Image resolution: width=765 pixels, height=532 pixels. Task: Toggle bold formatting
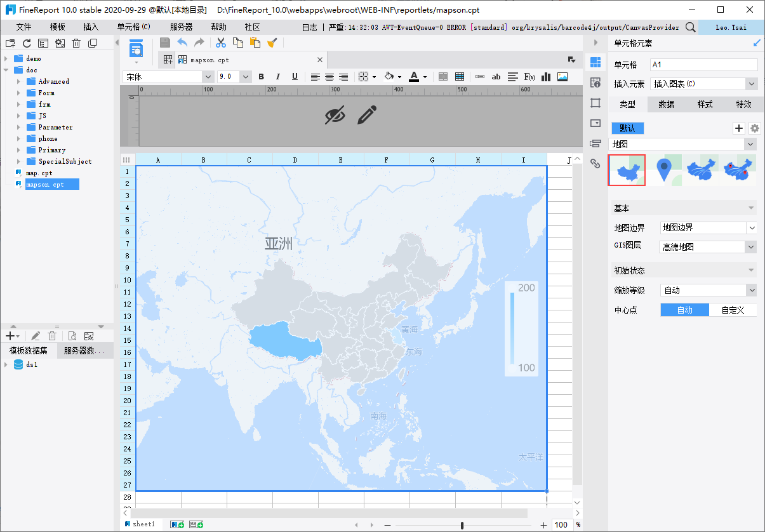pos(261,77)
